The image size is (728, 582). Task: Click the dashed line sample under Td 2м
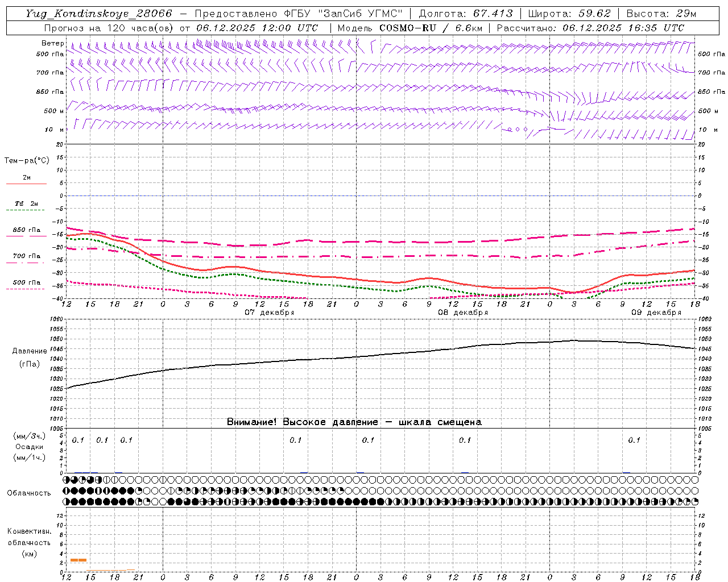pos(25,210)
